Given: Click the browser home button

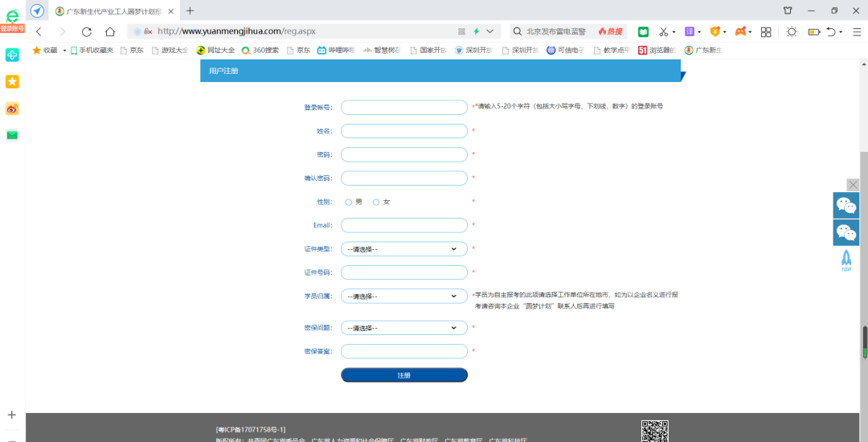Looking at the screenshot, I should (110, 31).
